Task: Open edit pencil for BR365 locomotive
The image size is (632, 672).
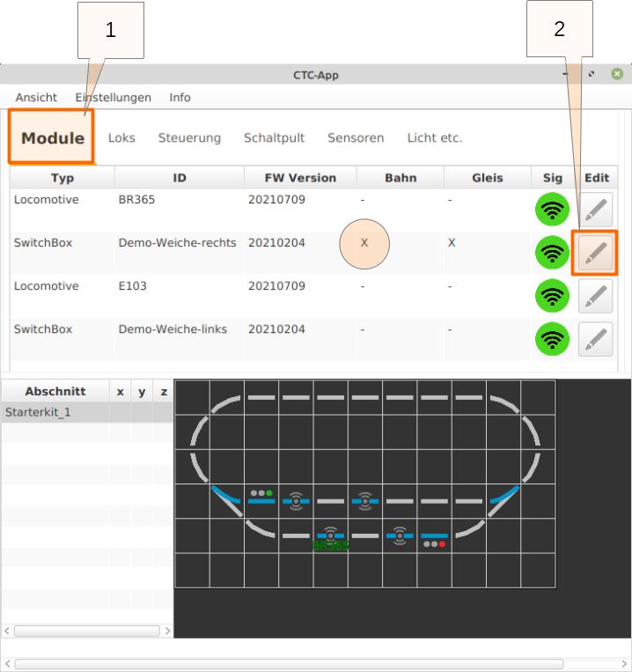Action: pyautogui.click(x=595, y=210)
